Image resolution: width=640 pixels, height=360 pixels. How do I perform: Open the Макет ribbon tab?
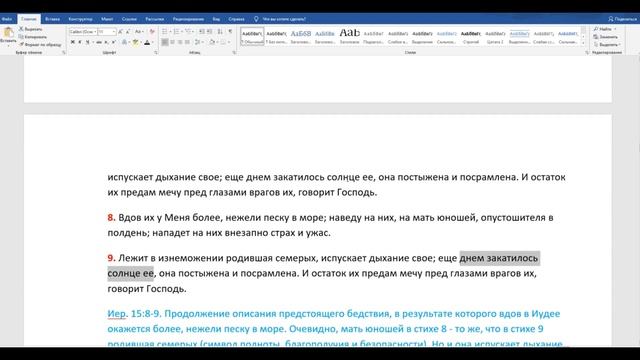[107, 19]
